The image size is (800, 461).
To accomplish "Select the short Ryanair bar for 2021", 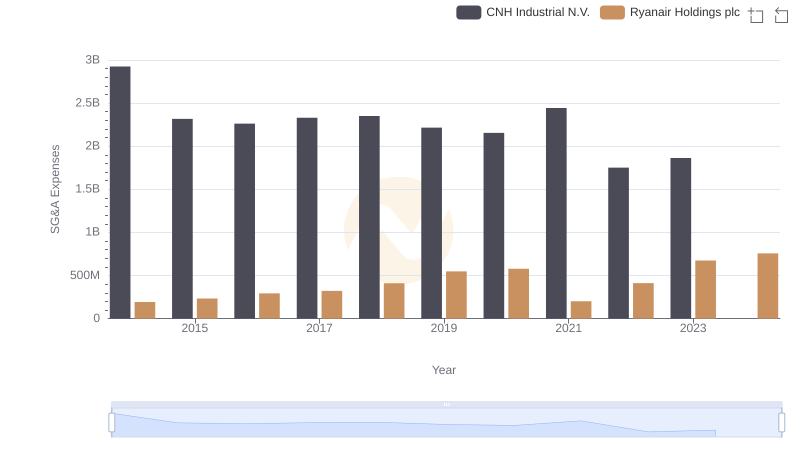I will pyautogui.click(x=581, y=310).
